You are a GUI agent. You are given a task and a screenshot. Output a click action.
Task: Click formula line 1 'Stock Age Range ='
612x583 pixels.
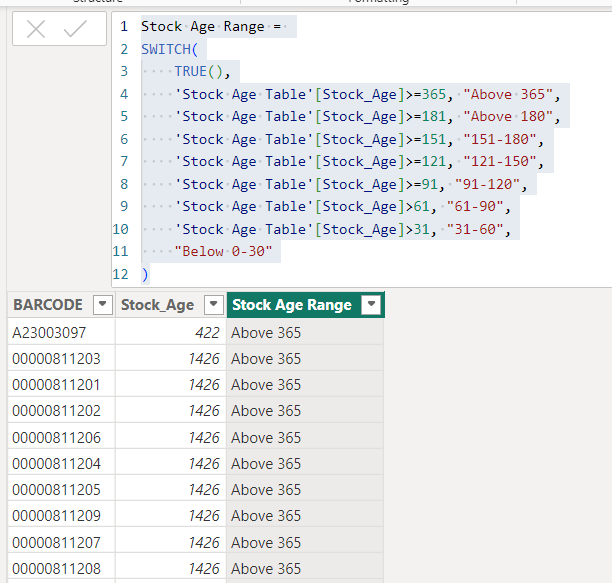point(211,27)
